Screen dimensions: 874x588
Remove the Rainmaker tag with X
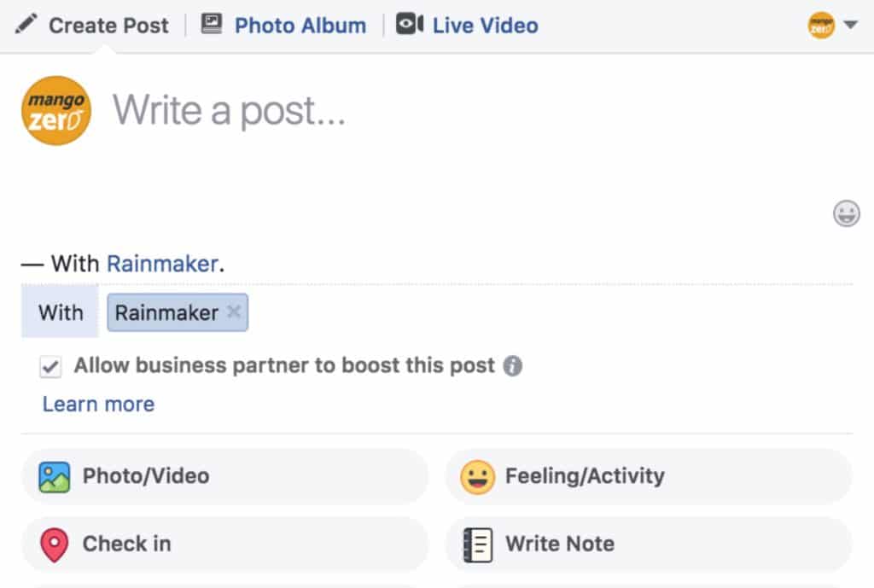tap(234, 312)
